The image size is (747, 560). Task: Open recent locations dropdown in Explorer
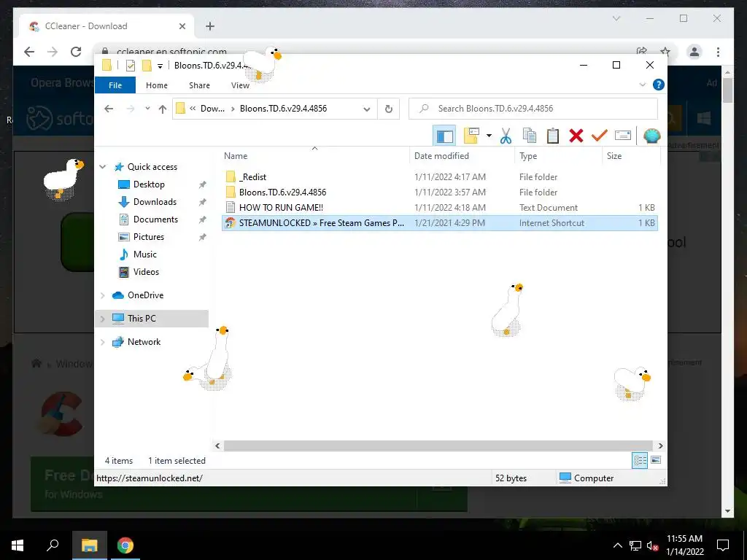point(147,109)
